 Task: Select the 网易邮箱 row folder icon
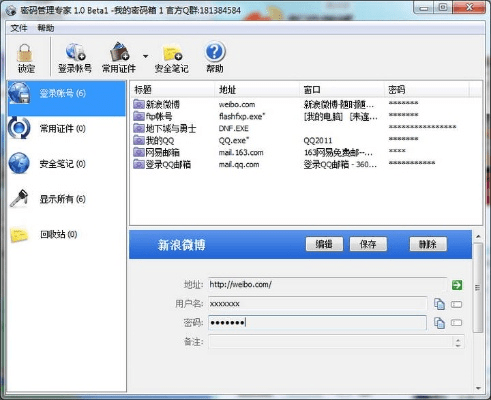(138, 152)
